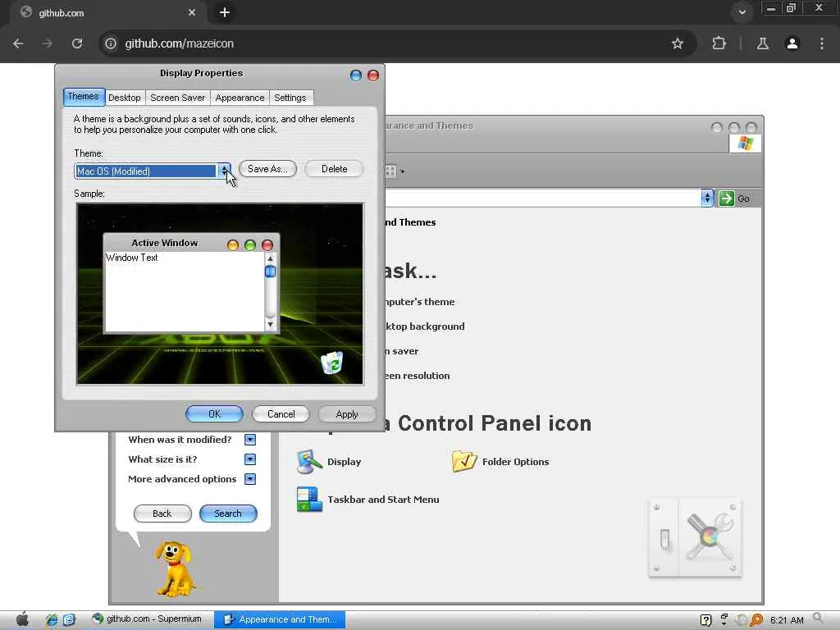Click the Views grid icon in the Explorer toolbar

pyautogui.click(x=390, y=171)
